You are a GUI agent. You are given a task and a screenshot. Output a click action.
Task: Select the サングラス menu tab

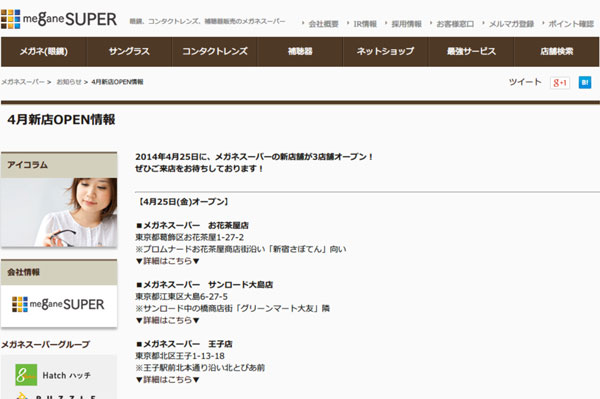pos(129,51)
